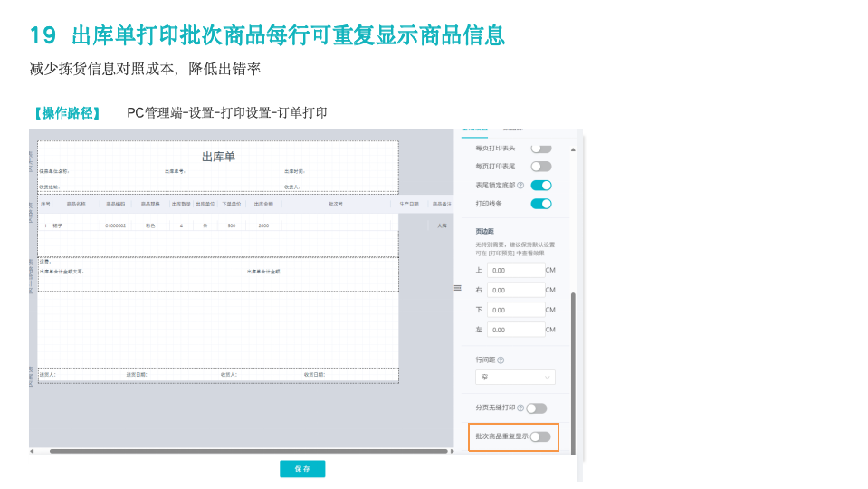Toggle the 每页打印表头 switch
Viewport: 868px width, 489px height.
click(x=541, y=149)
